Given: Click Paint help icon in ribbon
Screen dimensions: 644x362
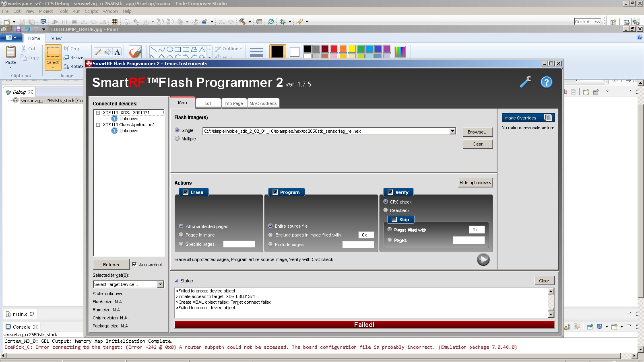Looking at the screenshot, I should click(x=640, y=38).
